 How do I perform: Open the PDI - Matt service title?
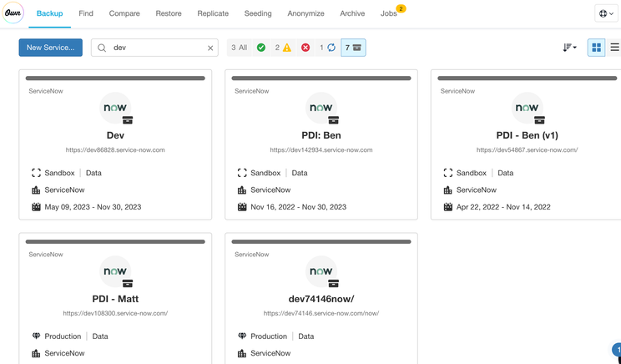click(115, 299)
